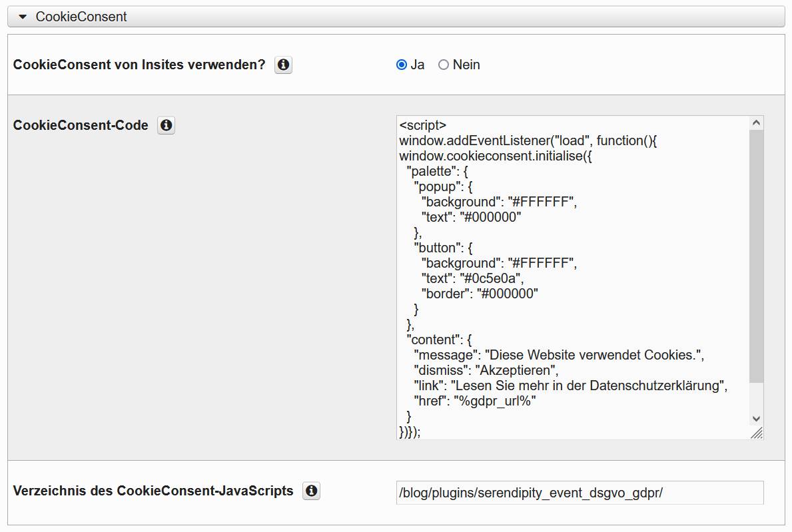Click the "border": "#000000" code line
792x532 pixels.
pyautogui.click(x=480, y=294)
